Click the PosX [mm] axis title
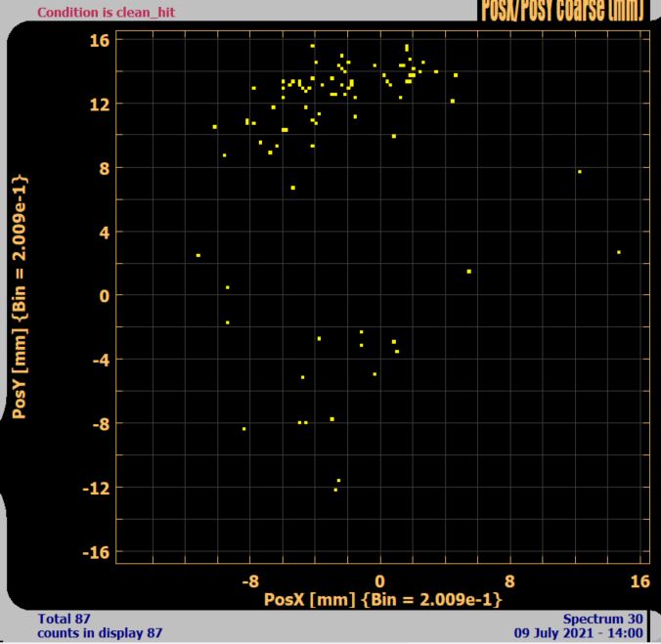Image resolution: width=661 pixels, height=644 pixels. 382,599
